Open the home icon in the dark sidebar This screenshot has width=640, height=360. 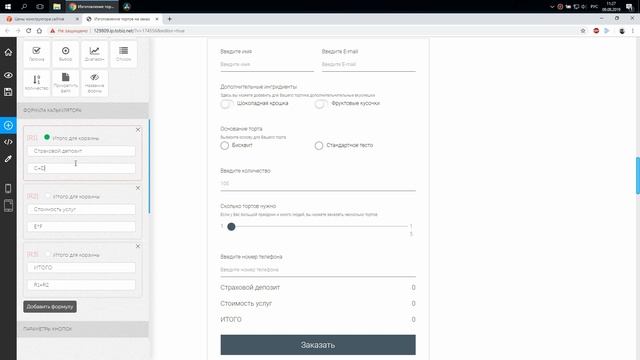tap(8, 52)
